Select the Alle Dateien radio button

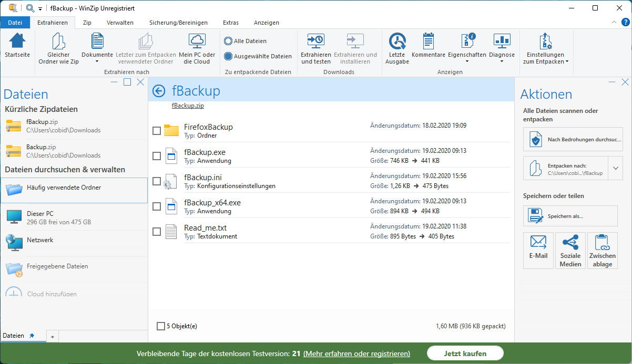[x=228, y=40]
